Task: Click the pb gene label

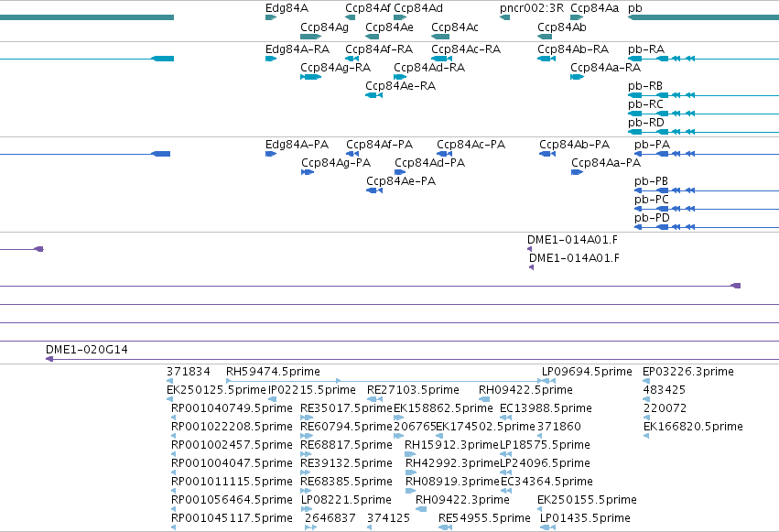Action: tap(635, 8)
